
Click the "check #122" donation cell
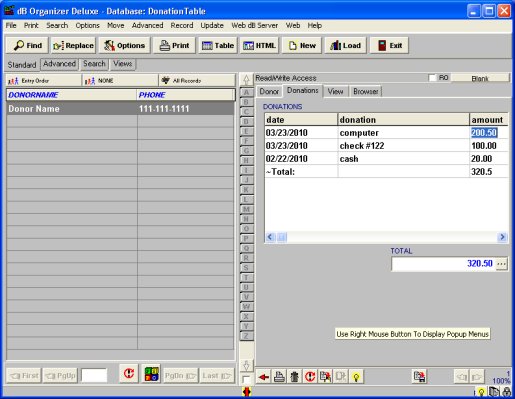pos(403,146)
